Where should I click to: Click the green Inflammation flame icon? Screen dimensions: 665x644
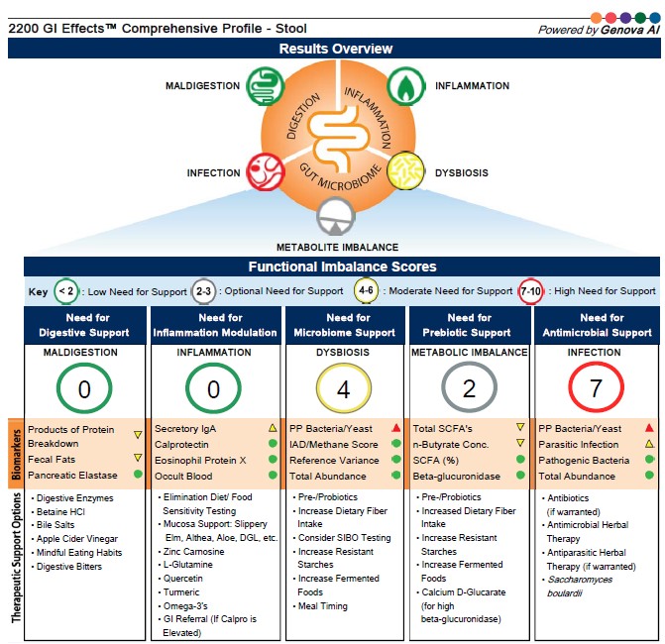point(404,85)
